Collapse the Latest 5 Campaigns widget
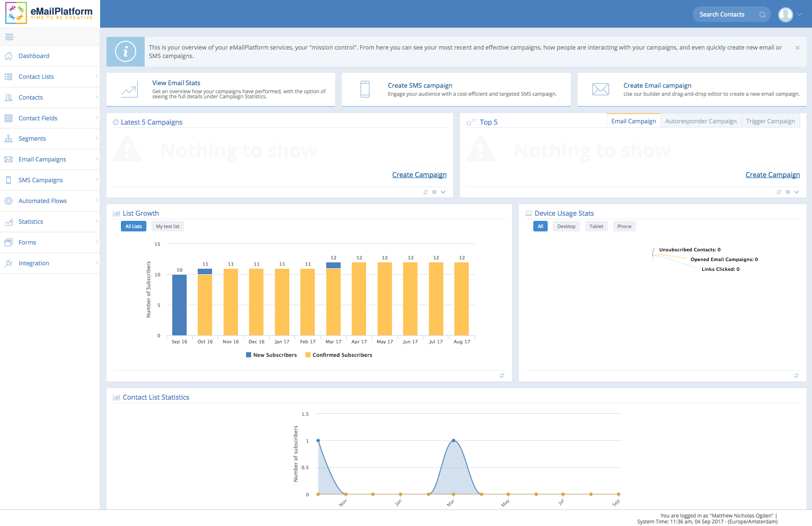The height and width of the screenshot is (526, 812). point(443,192)
